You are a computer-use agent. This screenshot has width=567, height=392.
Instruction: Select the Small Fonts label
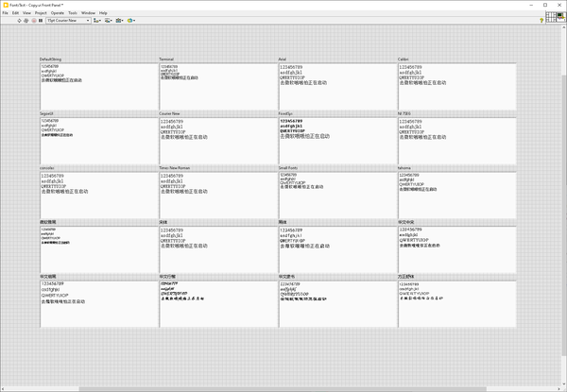pos(288,167)
